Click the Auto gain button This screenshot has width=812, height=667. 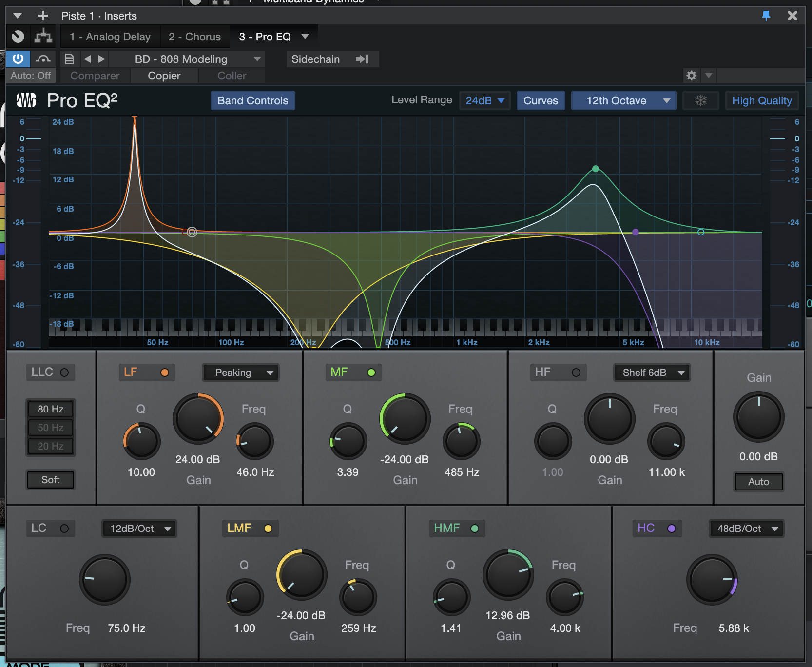point(758,482)
